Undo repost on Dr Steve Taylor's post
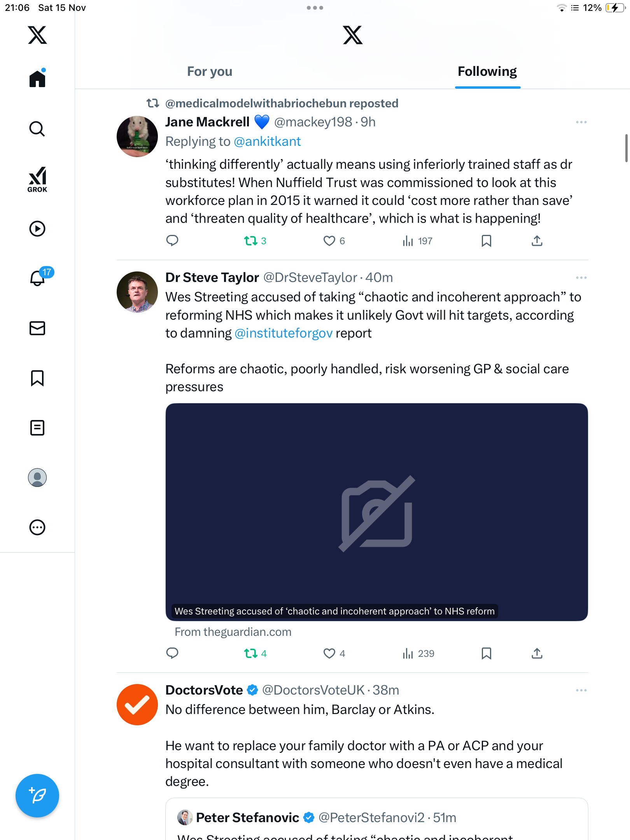 tap(251, 653)
